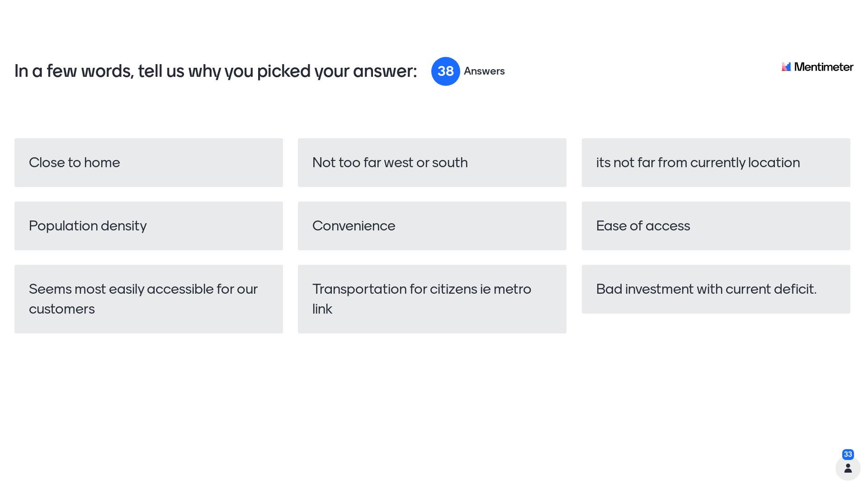This screenshot has width=868, height=488.
Task: Click the word "customers" in the accessibility response
Action: [x=62, y=309]
